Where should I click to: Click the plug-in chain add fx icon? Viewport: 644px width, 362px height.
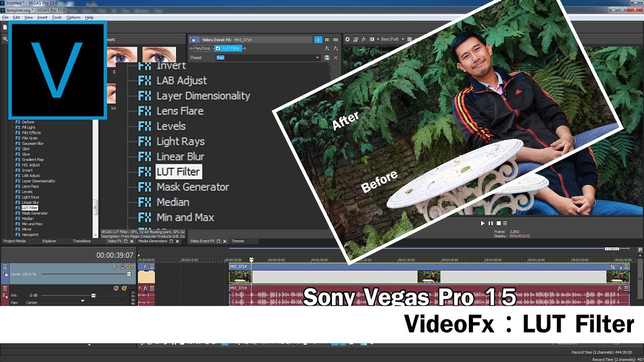click(327, 48)
